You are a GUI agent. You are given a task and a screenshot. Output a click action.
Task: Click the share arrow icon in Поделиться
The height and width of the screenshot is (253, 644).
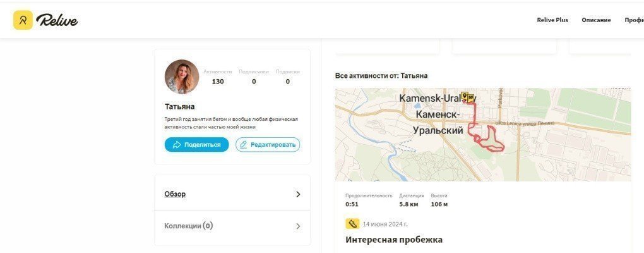click(x=177, y=145)
